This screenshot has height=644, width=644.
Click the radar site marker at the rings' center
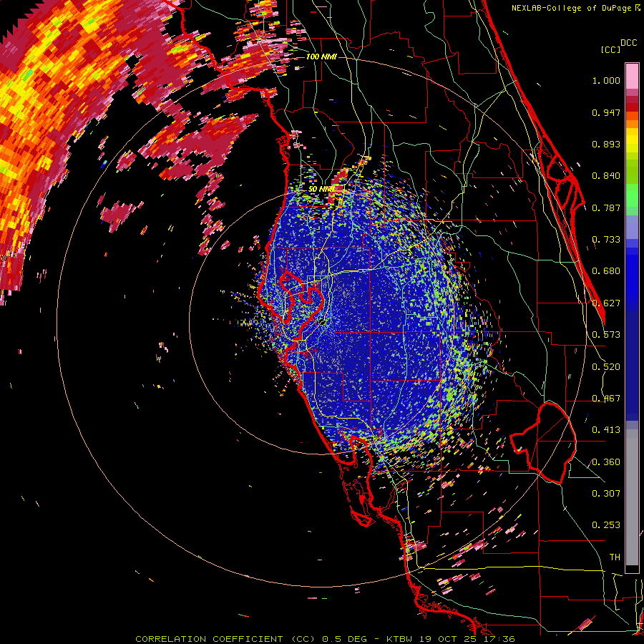pyautogui.click(x=323, y=322)
